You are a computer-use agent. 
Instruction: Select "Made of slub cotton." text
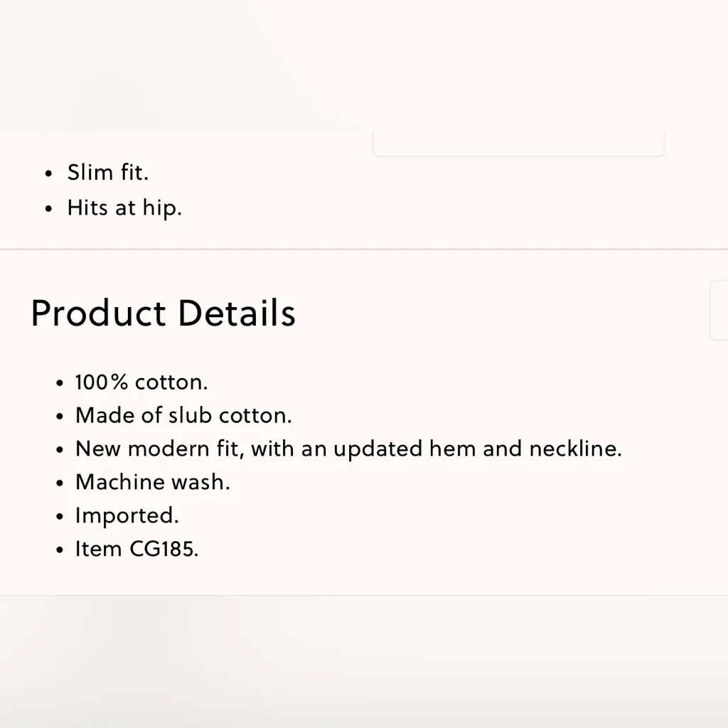(183, 415)
